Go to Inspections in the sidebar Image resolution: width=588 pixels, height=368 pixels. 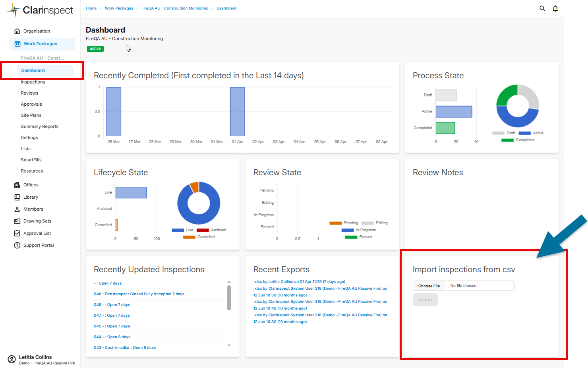[33, 82]
